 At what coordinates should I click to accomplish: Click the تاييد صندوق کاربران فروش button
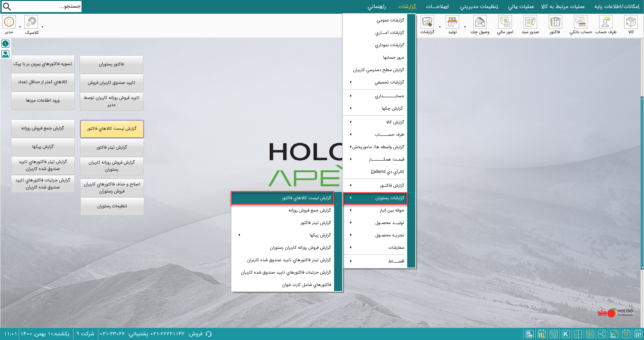(x=111, y=83)
